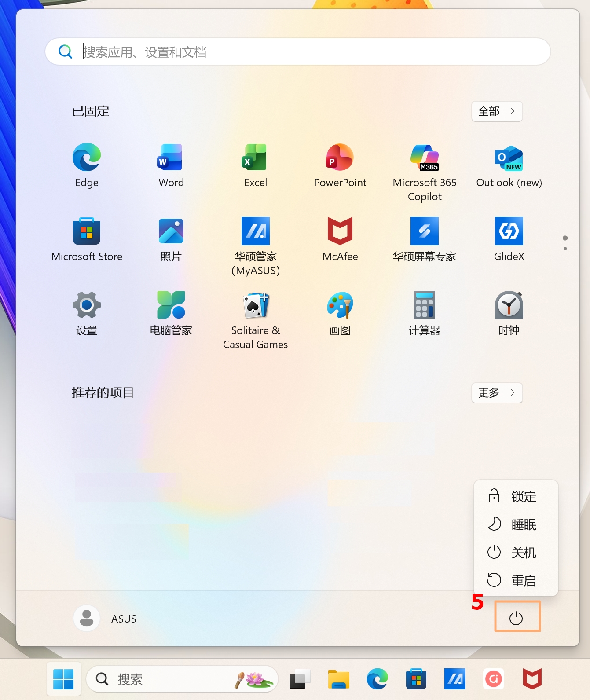The image size is (590, 700).
Task: Choose 睡眠 in the power menu
Action: tap(516, 524)
